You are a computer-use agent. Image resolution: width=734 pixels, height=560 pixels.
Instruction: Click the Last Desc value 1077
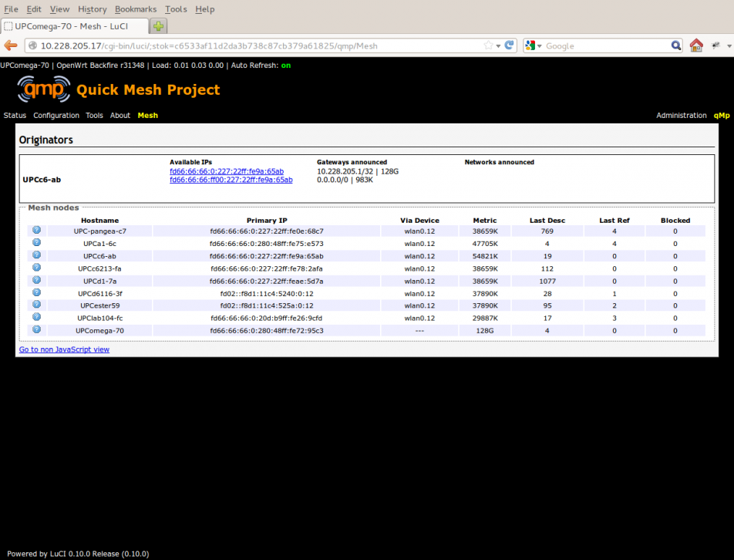pyautogui.click(x=547, y=282)
